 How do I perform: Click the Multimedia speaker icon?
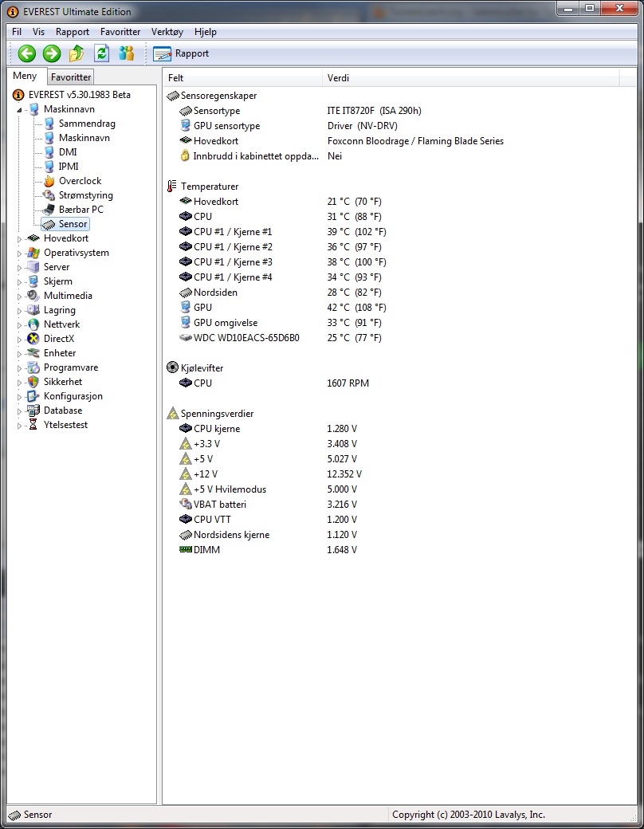33,296
